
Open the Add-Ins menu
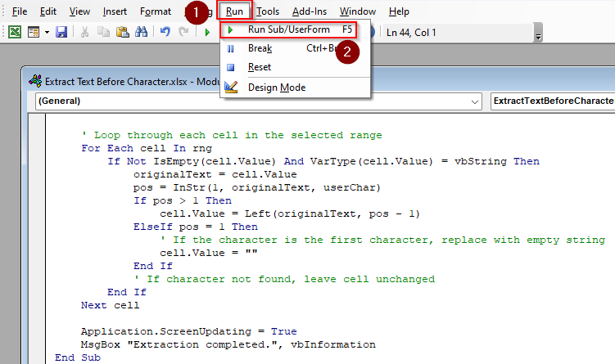(x=310, y=11)
